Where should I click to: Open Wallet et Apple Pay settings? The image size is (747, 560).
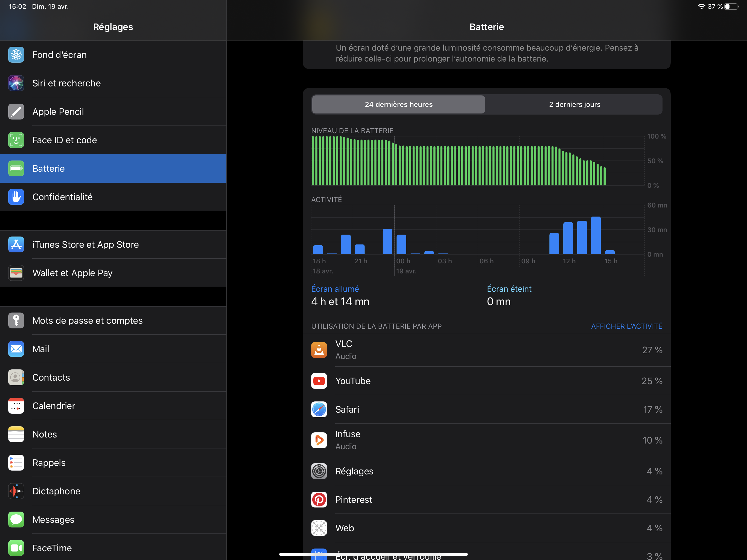tap(72, 273)
